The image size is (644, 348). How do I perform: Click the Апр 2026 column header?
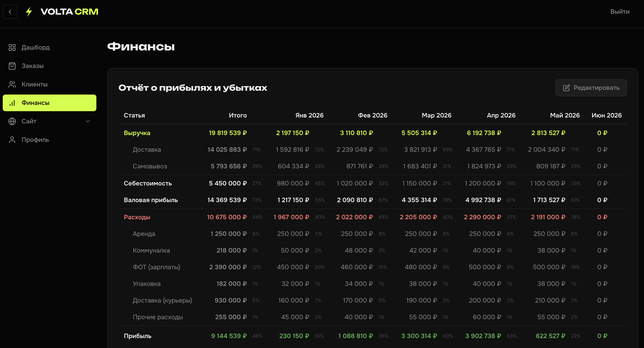501,115
